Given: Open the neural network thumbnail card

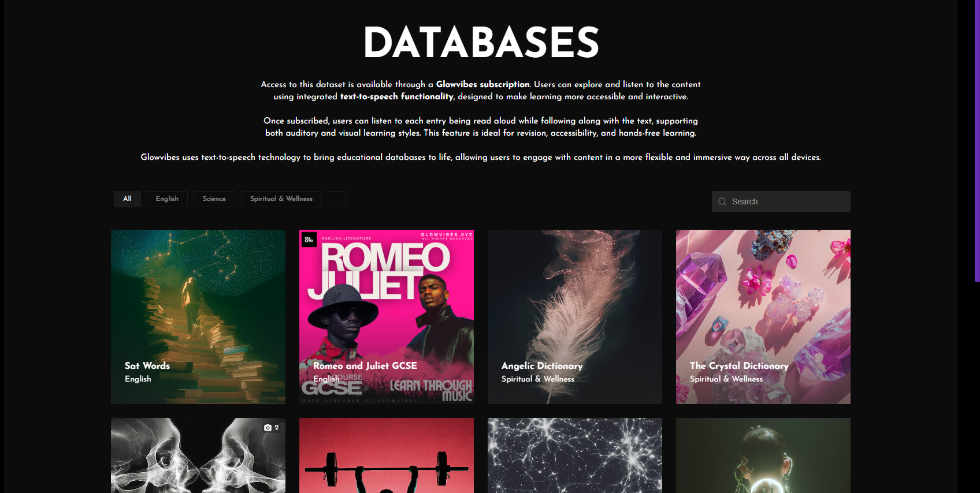Looking at the screenshot, I should point(575,455).
